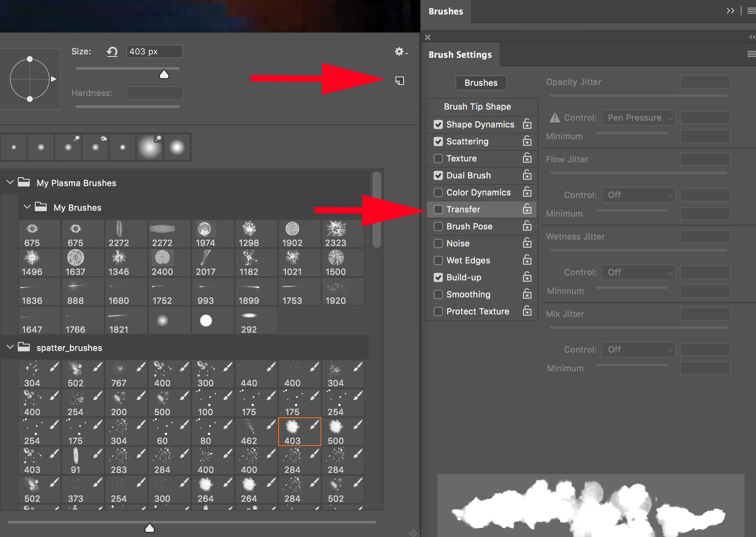Uncheck Scattering option
Viewport: 756px width, 537px height.
pyautogui.click(x=438, y=141)
